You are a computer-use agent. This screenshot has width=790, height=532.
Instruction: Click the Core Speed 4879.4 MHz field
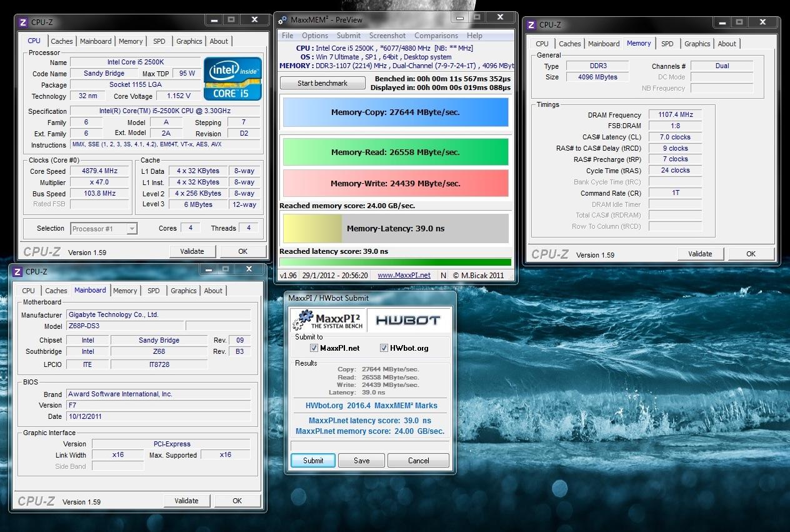(x=99, y=171)
